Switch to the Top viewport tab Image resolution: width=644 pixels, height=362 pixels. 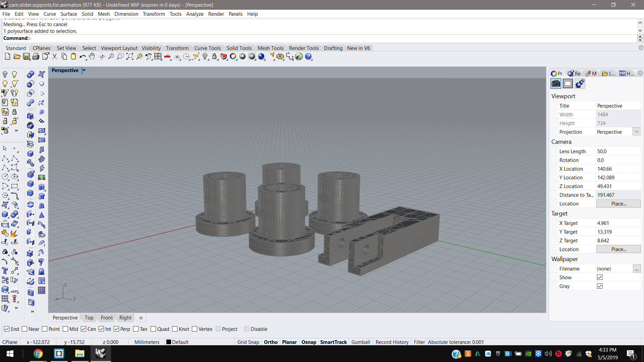click(x=89, y=318)
